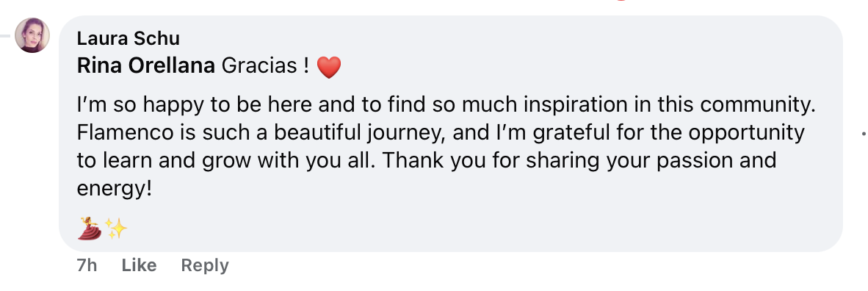Click the Laura Schu commenter name
The width and height of the screenshot is (868, 291).
[129, 38]
